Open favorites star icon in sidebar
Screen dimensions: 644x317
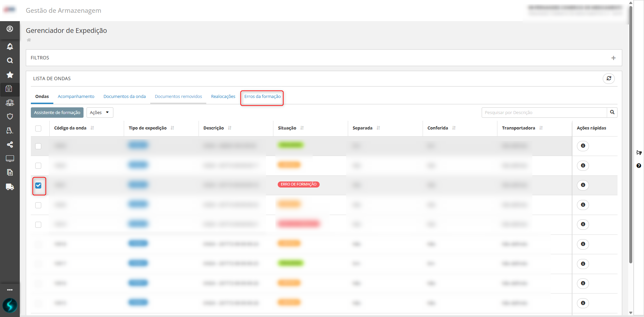(10, 74)
